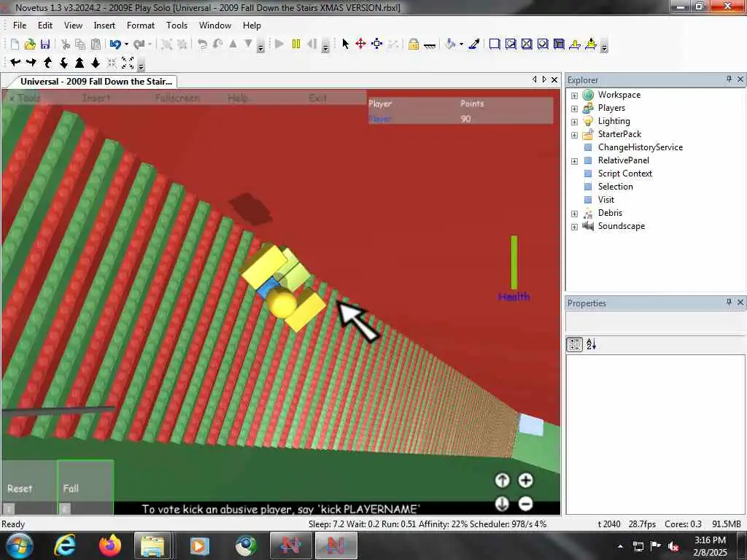This screenshot has width=747, height=560.
Task: Expand the Lighting node in Explorer
Action: coord(575,122)
